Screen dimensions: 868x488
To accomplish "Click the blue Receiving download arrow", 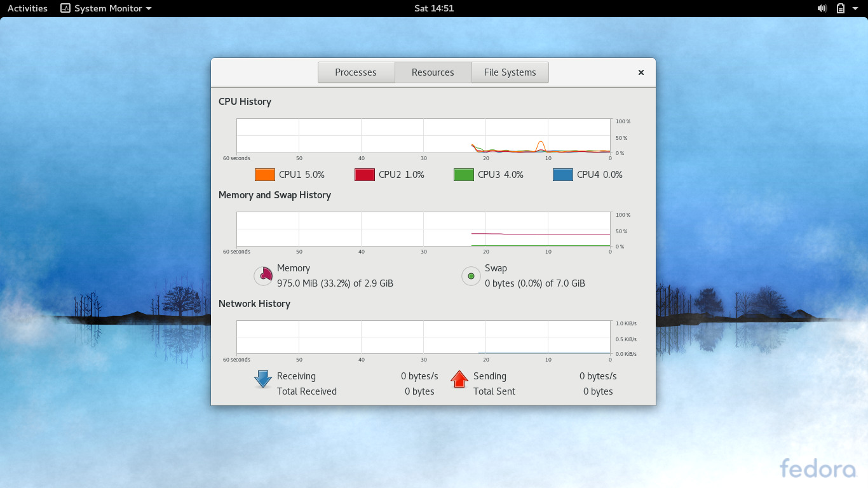I will [262, 379].
